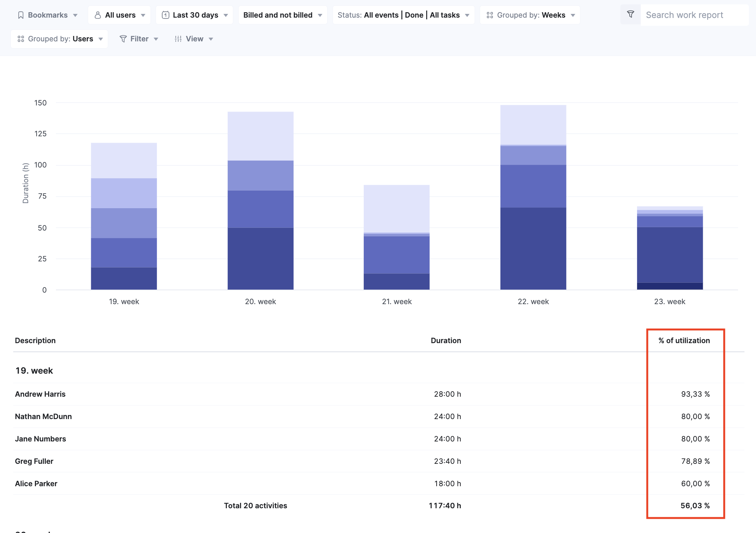This screenshot has width=756, height=533.
Task: Click the lightest top segment of 20. week bar
Action: (x=260, y=136)
